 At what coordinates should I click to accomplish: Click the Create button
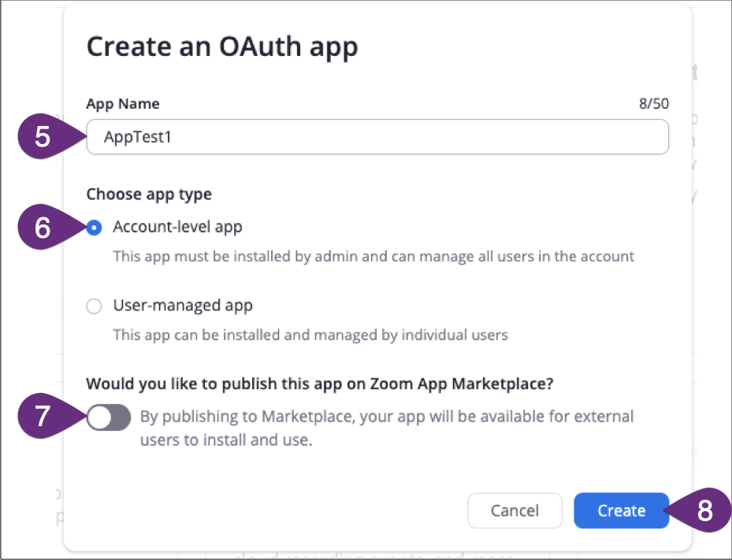tap(621, 510)
